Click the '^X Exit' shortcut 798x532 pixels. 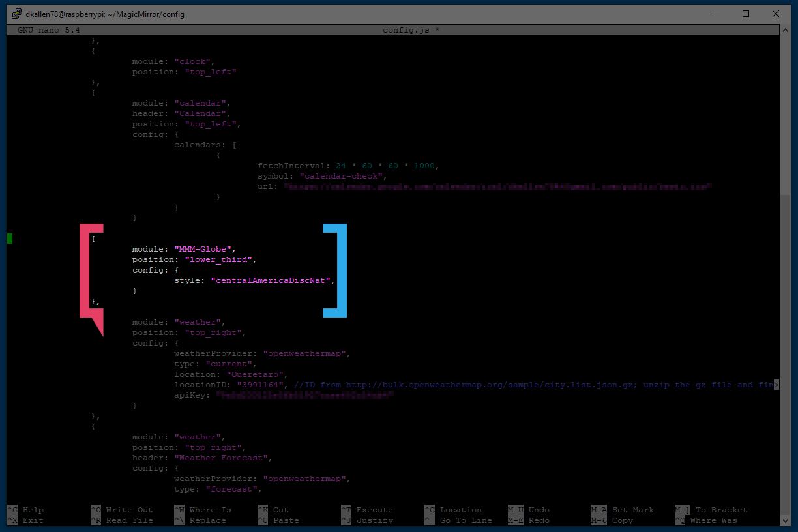(x=25, y=520)
